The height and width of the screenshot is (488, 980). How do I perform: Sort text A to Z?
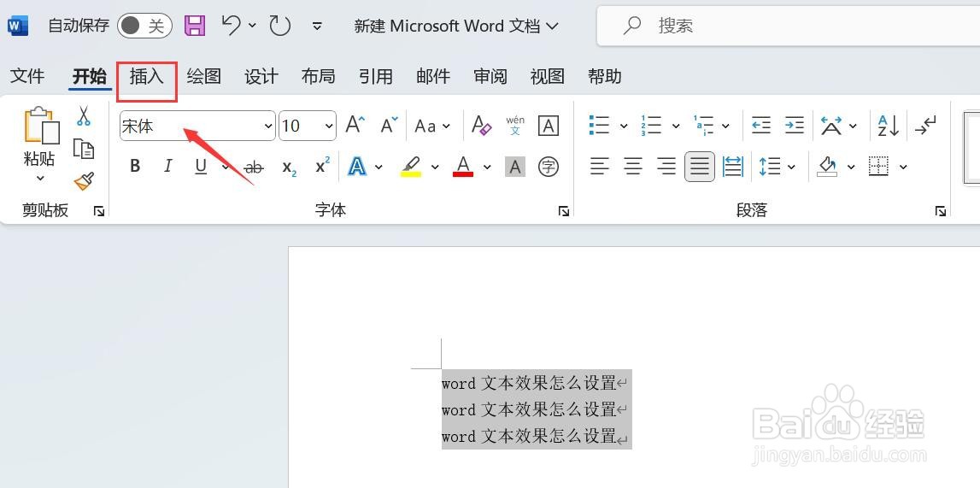click(x=888, y=126)
